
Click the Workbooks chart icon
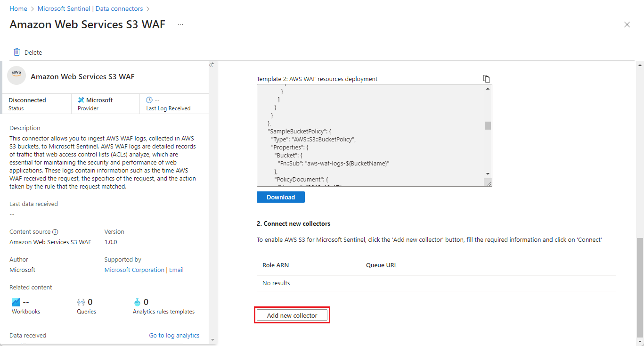[16, 302]
